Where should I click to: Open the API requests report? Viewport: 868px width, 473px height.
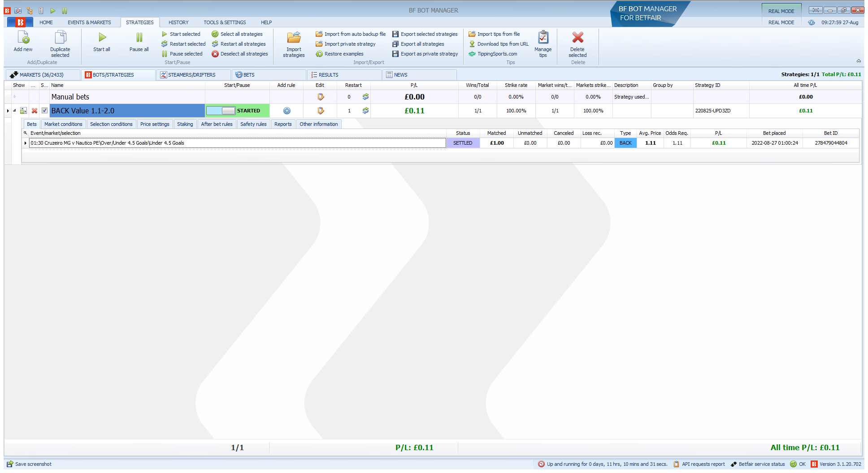point(699,464)
